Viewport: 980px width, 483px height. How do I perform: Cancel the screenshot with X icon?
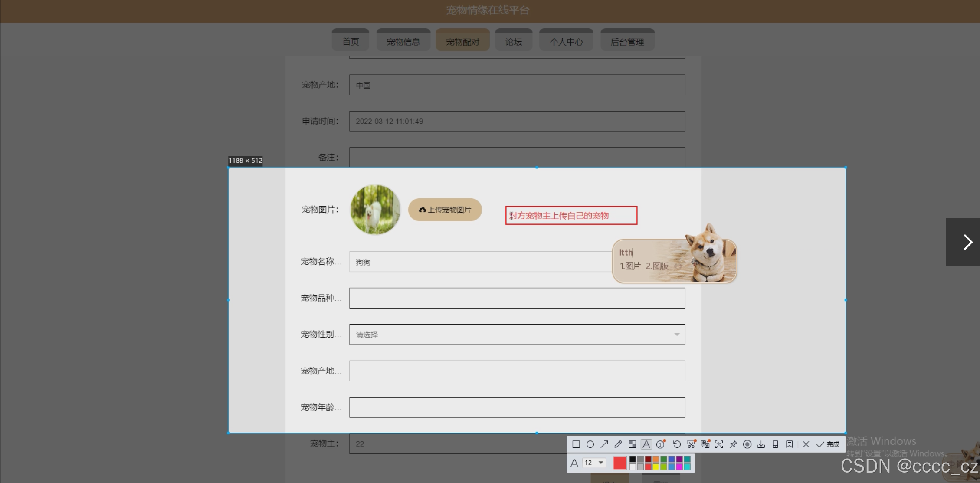click(x=806, y=444)
